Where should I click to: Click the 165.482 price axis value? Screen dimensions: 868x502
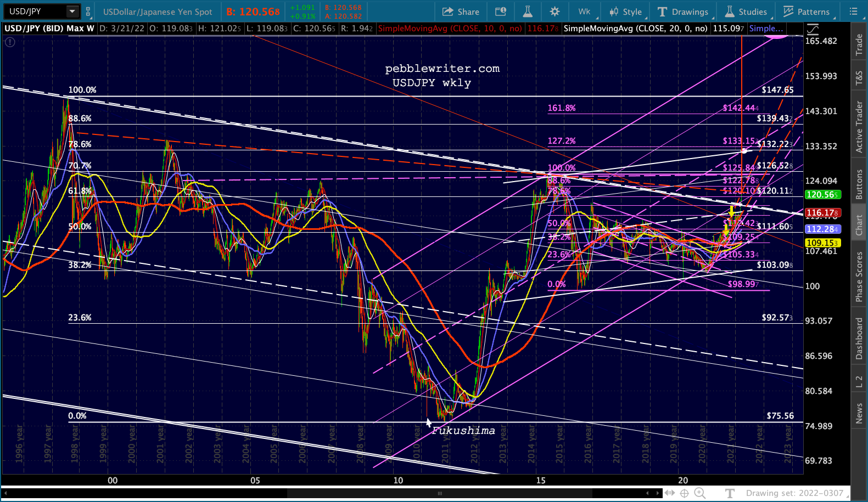(x=821, y=41)
